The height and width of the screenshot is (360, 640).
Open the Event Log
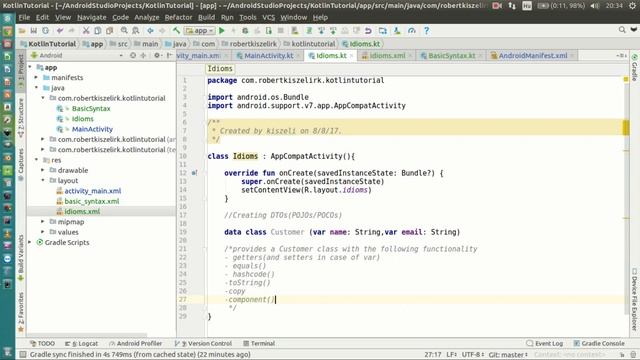[x=545, y=343]
